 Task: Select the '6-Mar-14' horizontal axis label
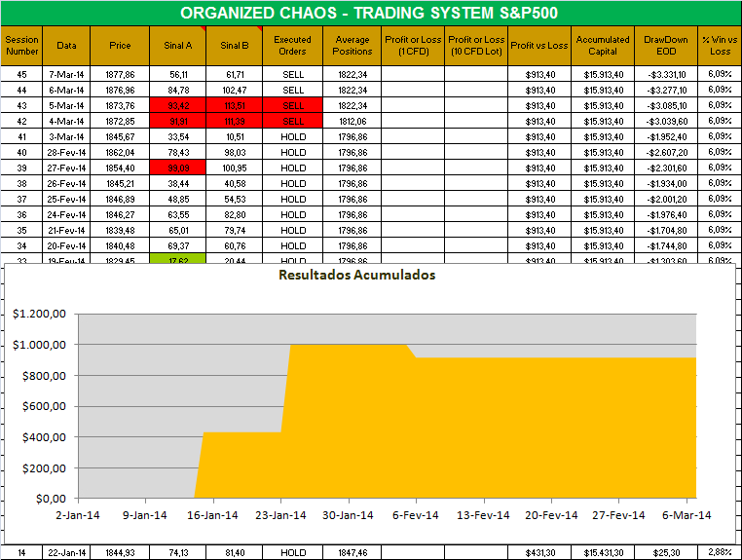[686, 515]
